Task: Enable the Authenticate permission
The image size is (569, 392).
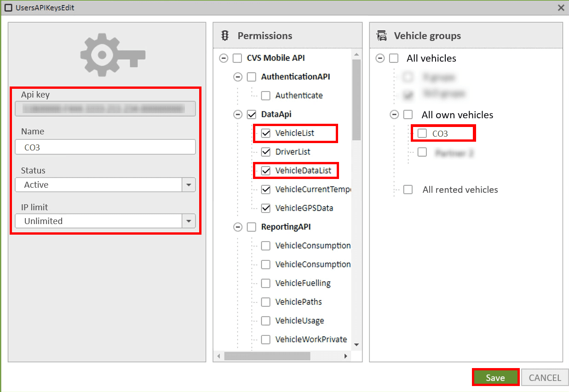Action: pos(265,95)
